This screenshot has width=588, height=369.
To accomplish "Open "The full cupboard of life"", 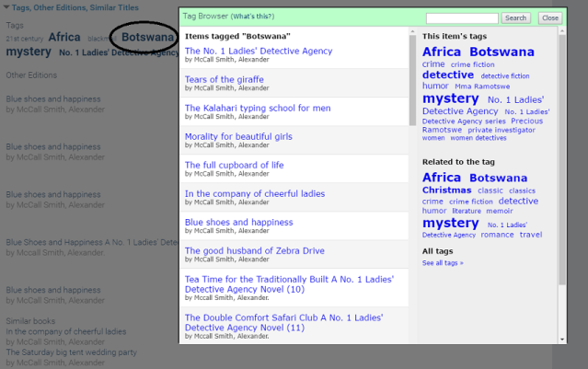I will (234, 165).
